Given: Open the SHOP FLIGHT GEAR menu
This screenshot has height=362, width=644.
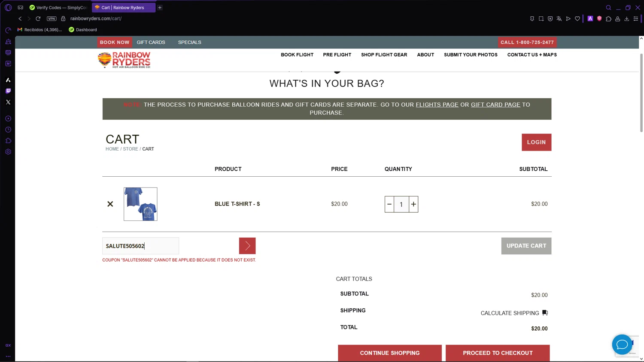Looking at the screenshot, I should coord(384,55).
